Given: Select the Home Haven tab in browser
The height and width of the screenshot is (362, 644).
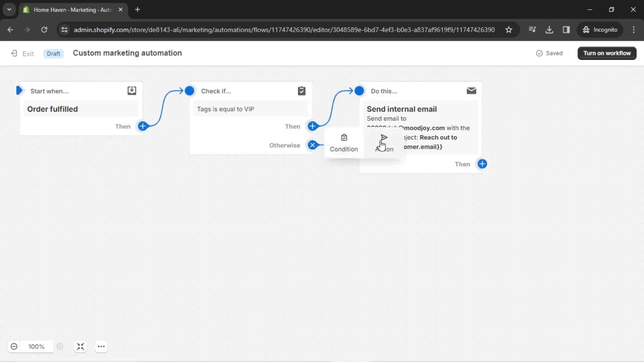Looking at the screenshot, I should [72, 10].
